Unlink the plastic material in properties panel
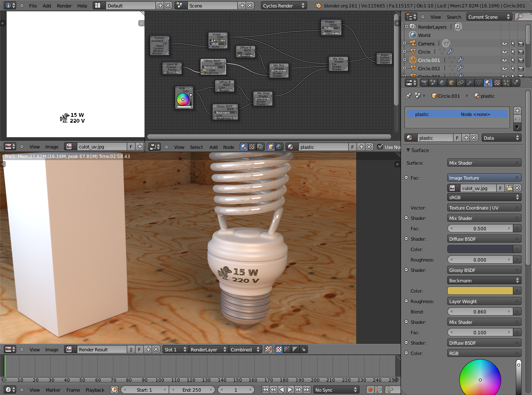 tap(474, 138)
